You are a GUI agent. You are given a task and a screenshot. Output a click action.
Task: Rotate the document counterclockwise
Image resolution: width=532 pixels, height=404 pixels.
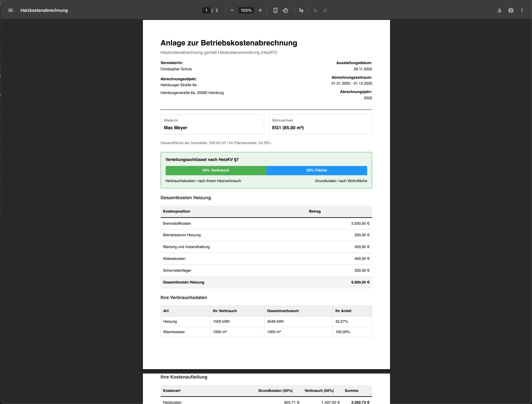point(285,10)
